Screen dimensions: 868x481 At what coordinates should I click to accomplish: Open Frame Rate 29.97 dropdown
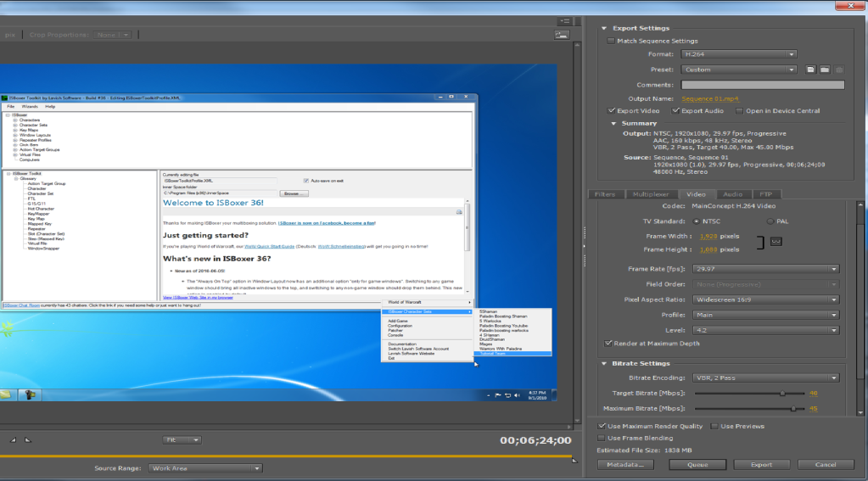[x=766, y=269]
